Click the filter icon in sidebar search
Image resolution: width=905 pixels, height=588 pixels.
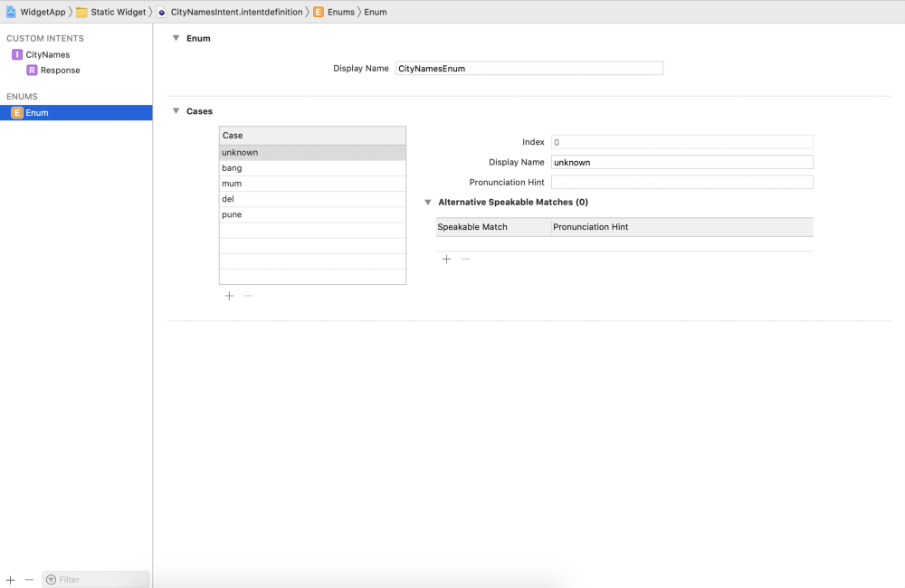click(52, 579)
